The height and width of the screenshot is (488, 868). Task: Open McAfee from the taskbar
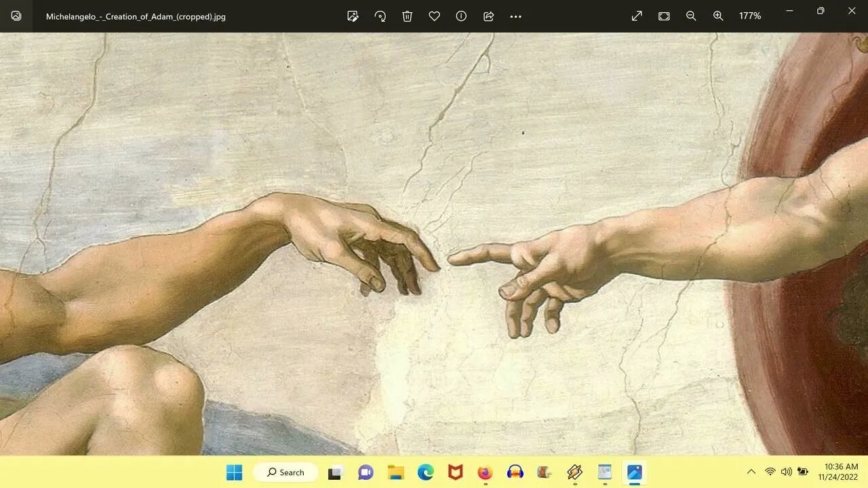click(x=455, y=472)
